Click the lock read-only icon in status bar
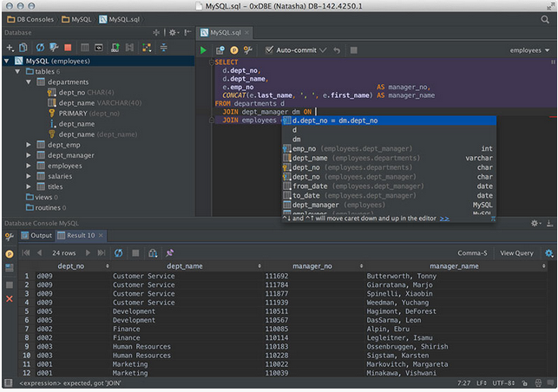Viewport: 558px width, 392px height. click(524, 383)
